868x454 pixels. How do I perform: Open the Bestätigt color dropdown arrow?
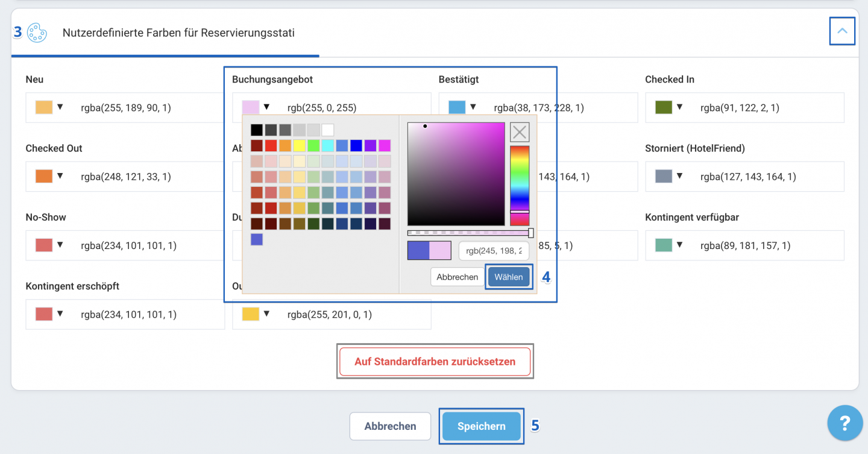pos(473,107)
